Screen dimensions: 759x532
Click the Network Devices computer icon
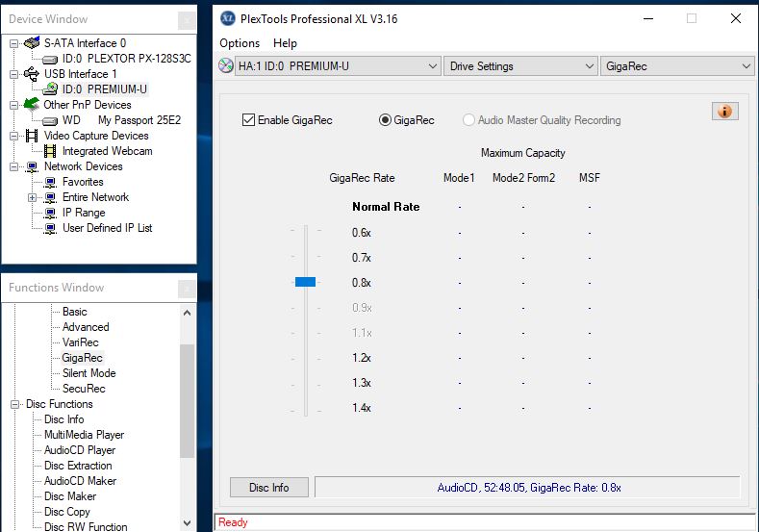[x=32, y=166]
